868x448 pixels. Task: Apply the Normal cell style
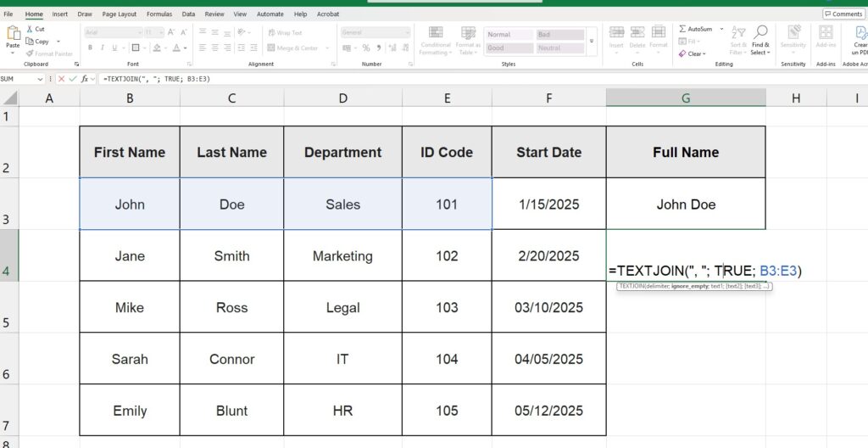coord(509,35)
